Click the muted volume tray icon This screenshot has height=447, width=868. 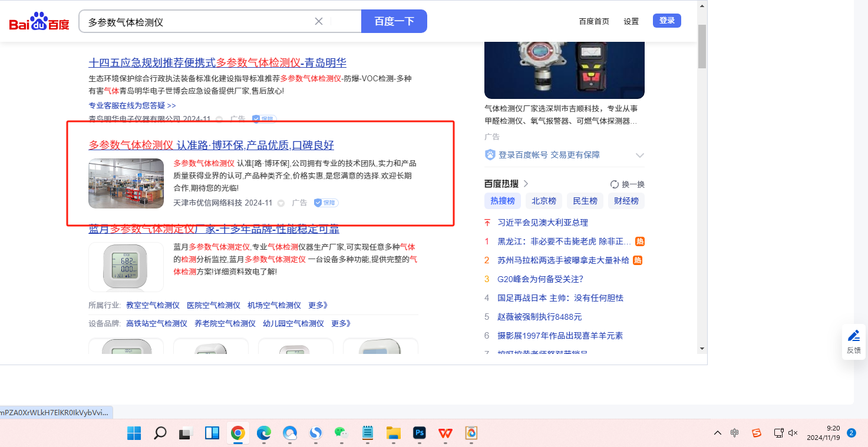click(793, 433)
